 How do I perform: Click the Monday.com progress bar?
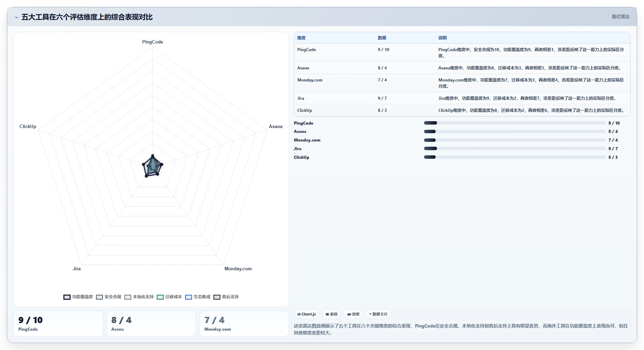(515, 140)
